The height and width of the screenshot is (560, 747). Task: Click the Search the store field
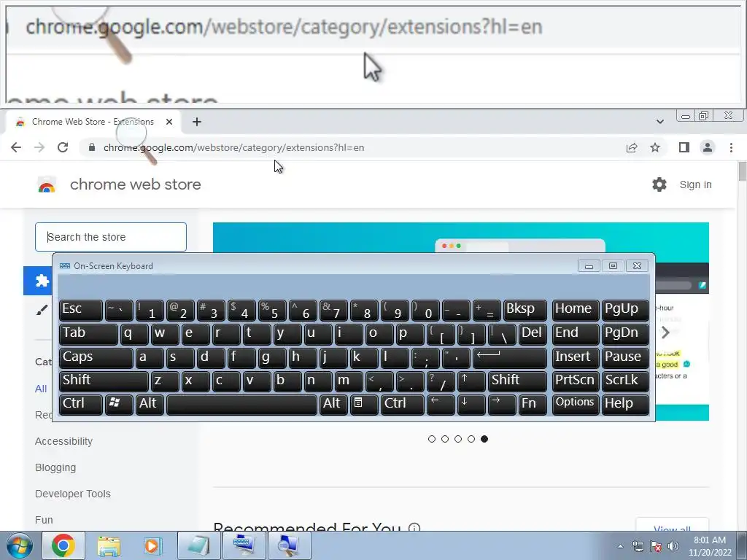[x=111, y=237]
